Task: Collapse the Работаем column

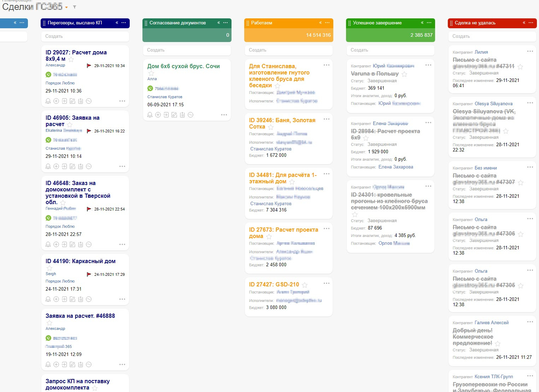Action: [320, 23]
